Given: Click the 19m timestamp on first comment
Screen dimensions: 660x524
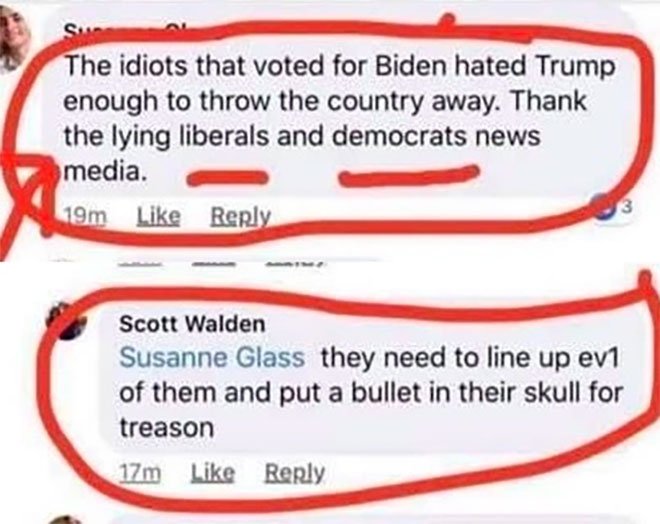Looking at the screenshot, I should point(85,216).
